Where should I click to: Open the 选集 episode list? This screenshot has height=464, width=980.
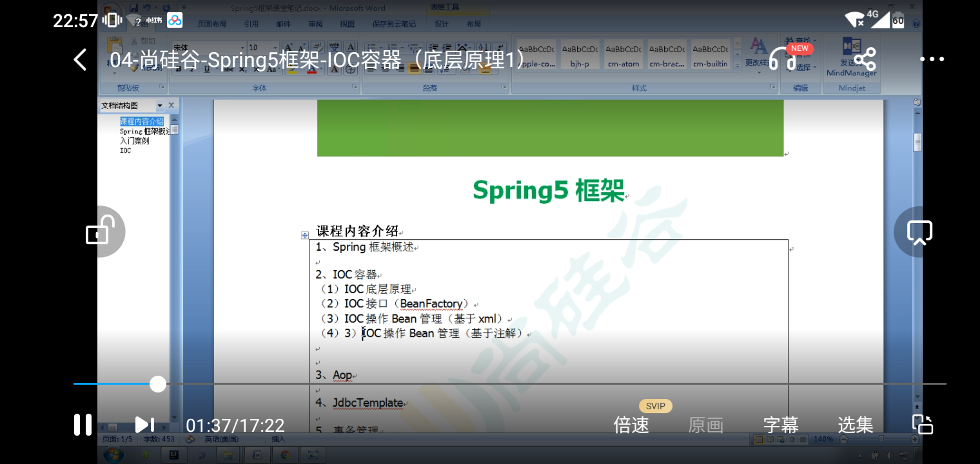856,425
